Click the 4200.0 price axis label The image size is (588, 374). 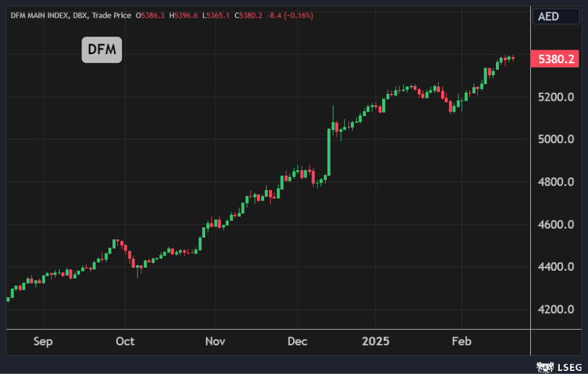coord(556,310)
